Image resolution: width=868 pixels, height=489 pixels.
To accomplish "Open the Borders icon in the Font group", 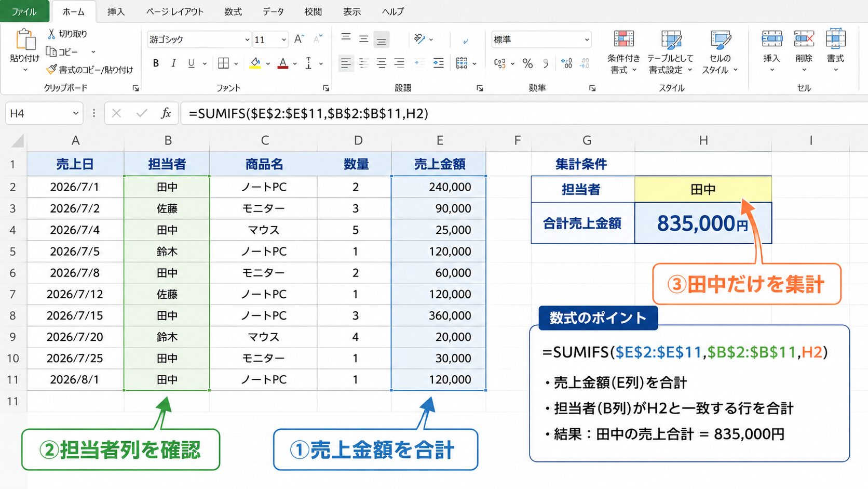I will click(x=223, y=63).
